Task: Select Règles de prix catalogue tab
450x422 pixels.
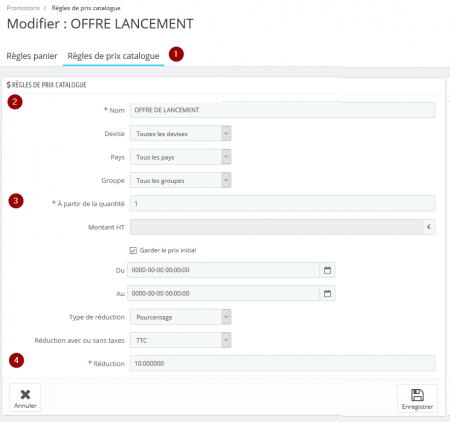Action: [113, 56]
